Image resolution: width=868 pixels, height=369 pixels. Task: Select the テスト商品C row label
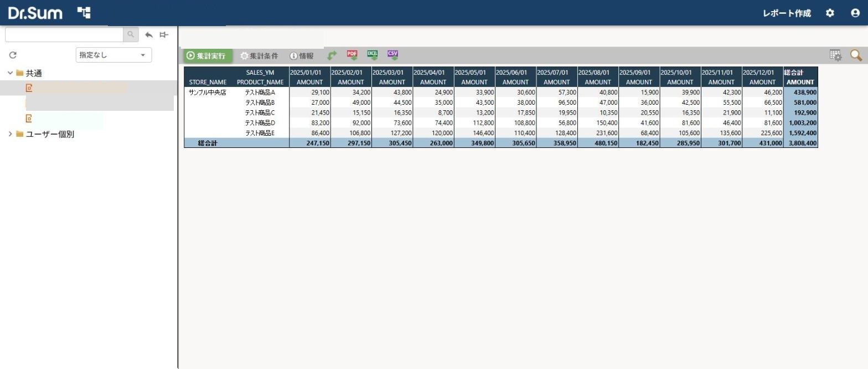260,112
